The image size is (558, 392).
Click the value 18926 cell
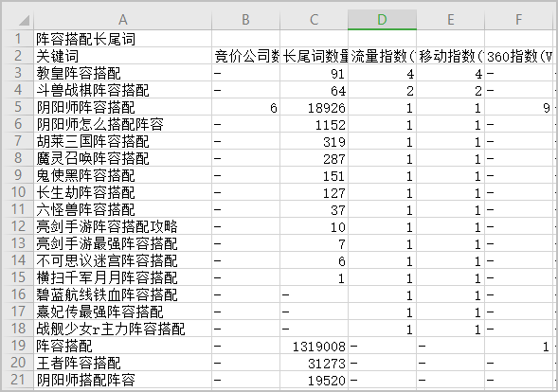(x=315, y=107)
